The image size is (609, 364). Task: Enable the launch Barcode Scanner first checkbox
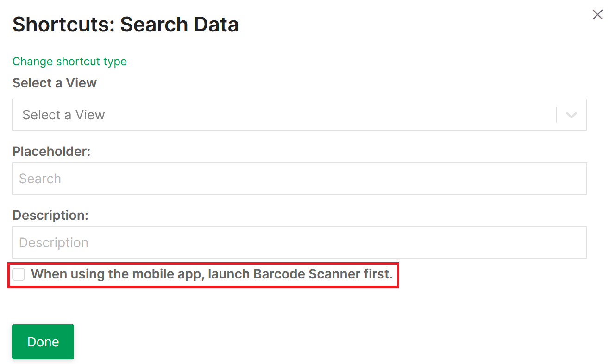point(19,274)
